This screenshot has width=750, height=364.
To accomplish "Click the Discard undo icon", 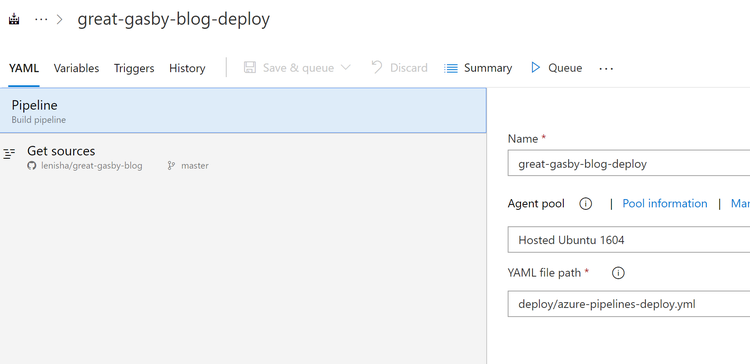I will 377,67.
